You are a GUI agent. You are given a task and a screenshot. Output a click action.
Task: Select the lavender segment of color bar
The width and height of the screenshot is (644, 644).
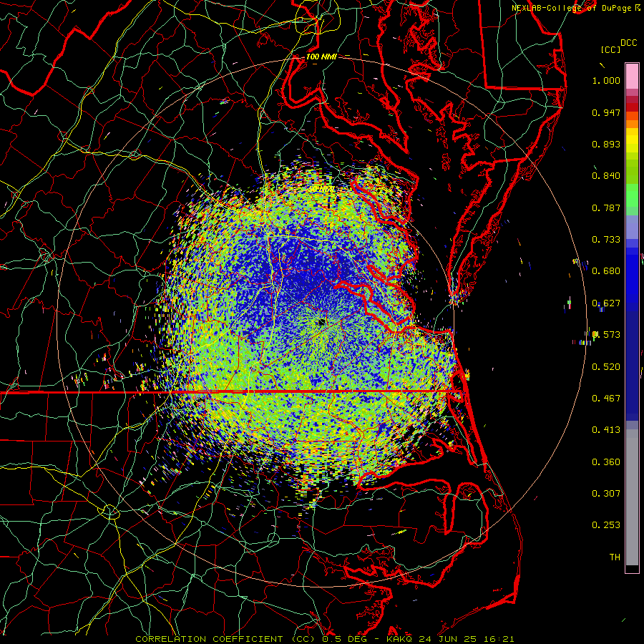[x=632, y=227]
